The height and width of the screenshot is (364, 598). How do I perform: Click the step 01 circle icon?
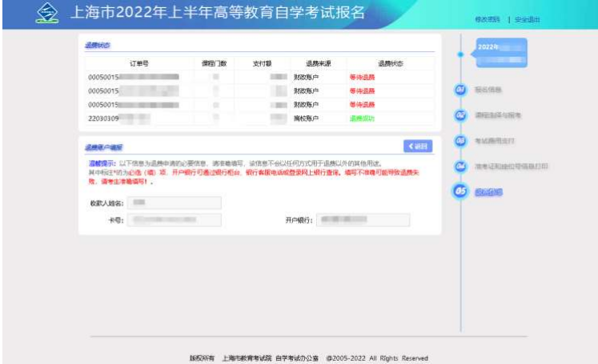(460, 89)
